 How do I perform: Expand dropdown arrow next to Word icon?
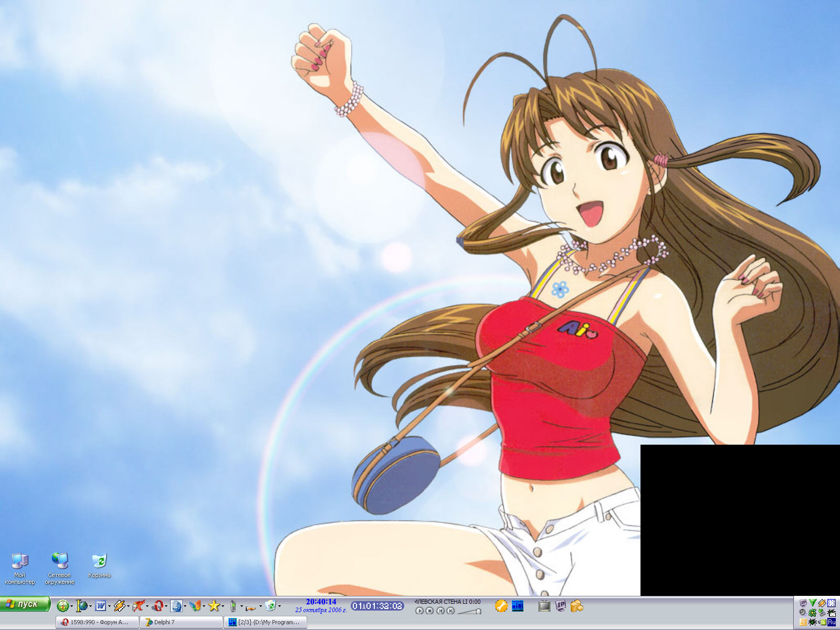click(x=109, y=606)
